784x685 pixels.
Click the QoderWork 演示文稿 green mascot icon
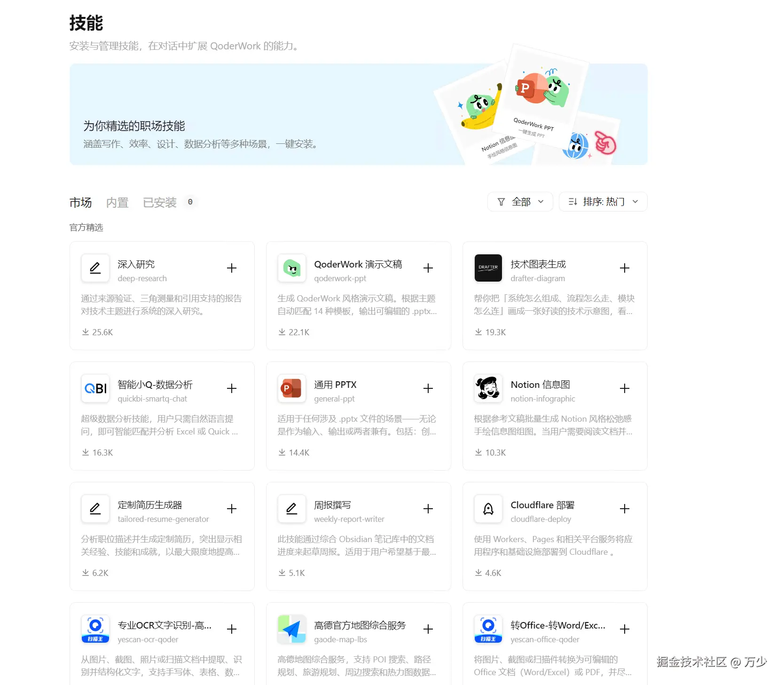[x=292, y=268]
